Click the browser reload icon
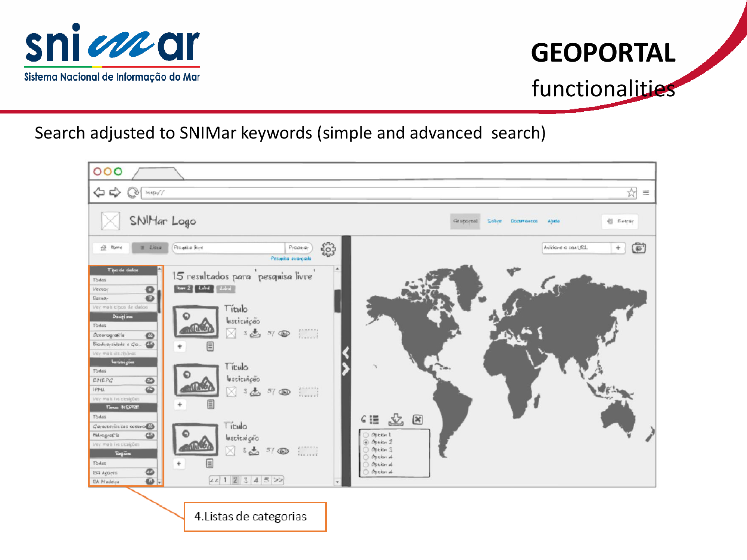Viewport: 747px width, 560px height. 133,193
